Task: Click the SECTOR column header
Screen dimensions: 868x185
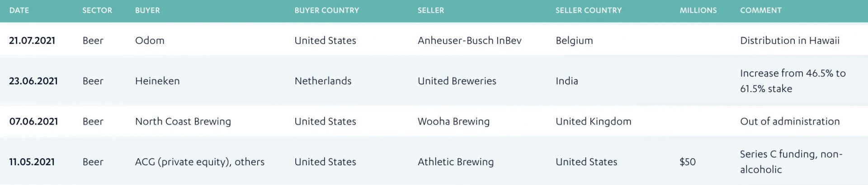Action: pos(97,10)
